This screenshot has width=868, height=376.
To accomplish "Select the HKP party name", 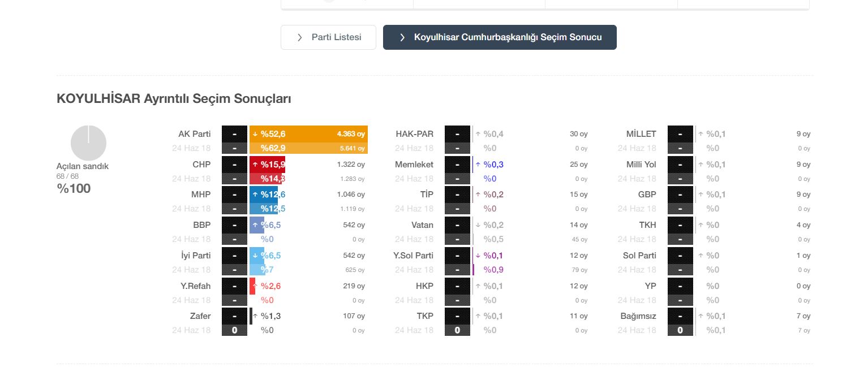I will 425,286.
